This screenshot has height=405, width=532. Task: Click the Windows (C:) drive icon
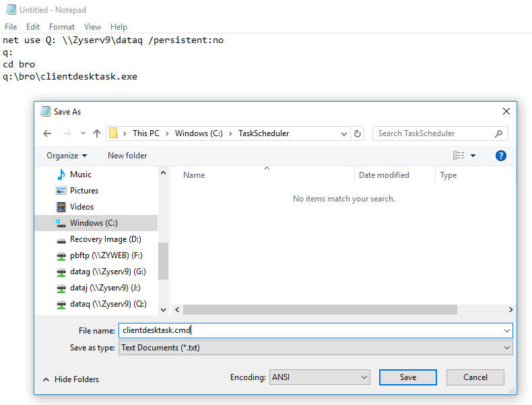click(x=61, y=223)
